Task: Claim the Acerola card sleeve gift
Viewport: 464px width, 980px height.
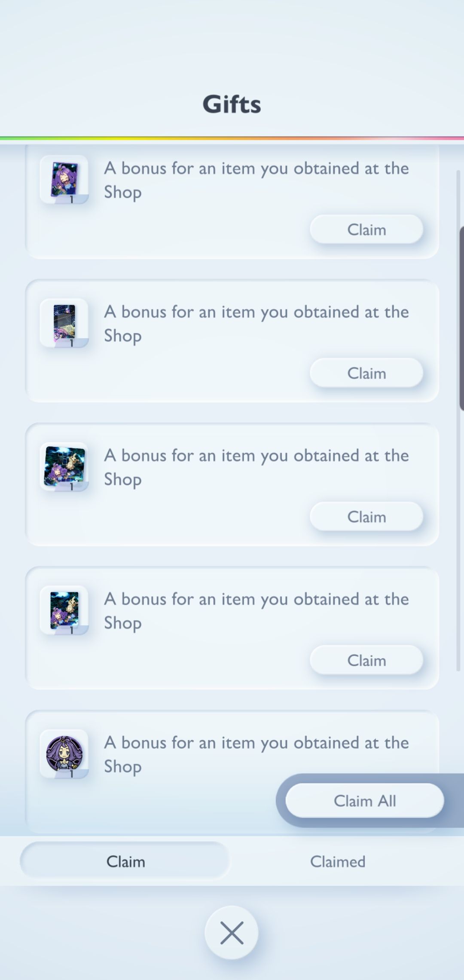Action: click(x=366, y=230)
